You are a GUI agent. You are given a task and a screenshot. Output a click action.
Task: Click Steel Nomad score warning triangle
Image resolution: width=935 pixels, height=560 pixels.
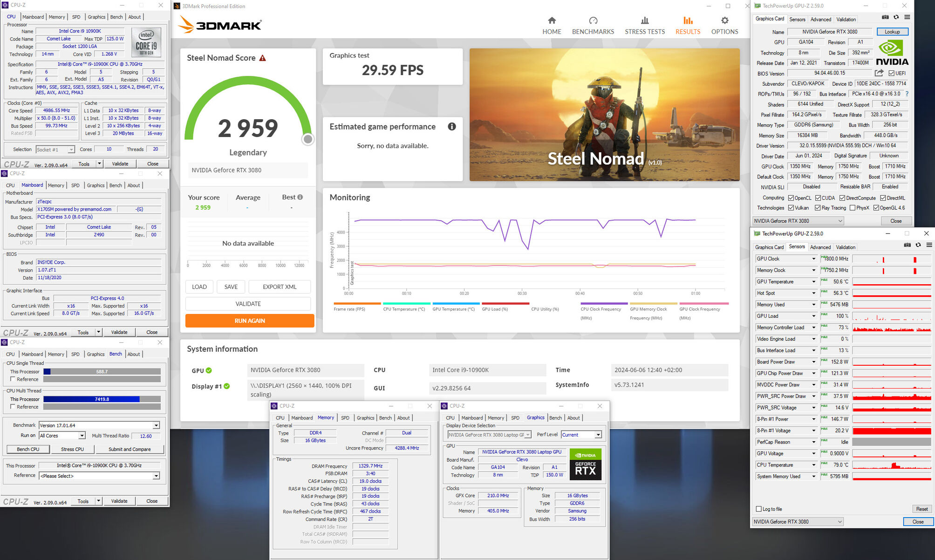[x=263, y=58]
